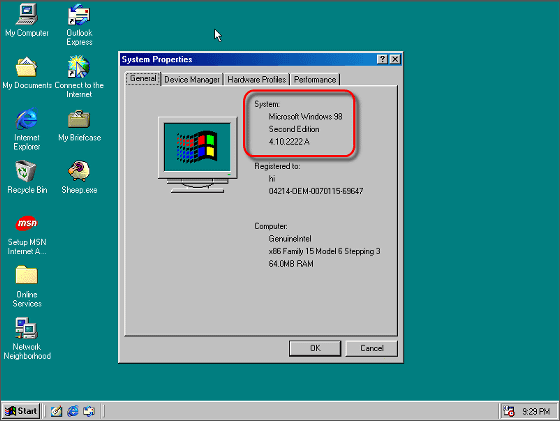Screen dimensions: 560x421
Task: Switch to the Device Manager tab
Action: [x=192, y=80]
